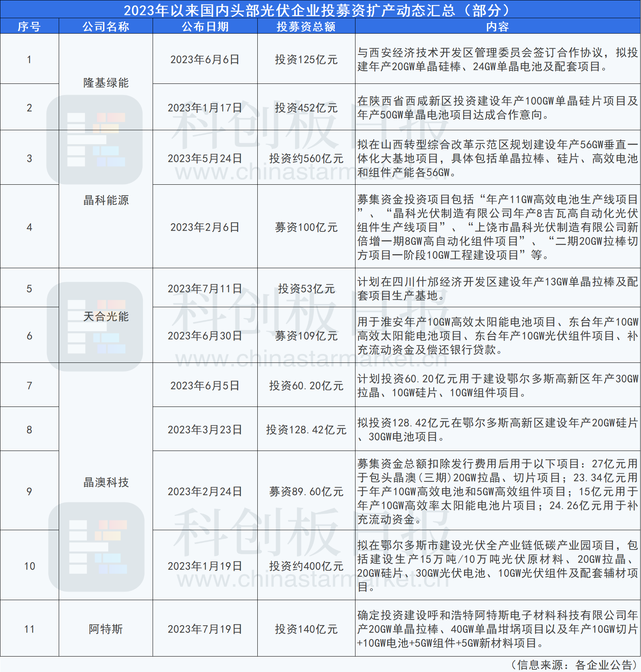Select the amount 募资109亿元
Image resolution: width=641 pixels, height=672 pixels.
pyautogui.click(x=306, y=335)
